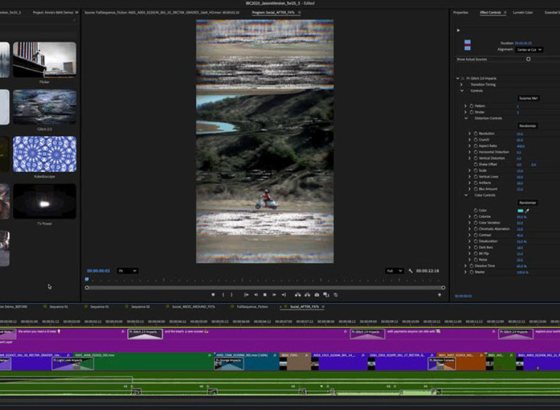560x410 pixels.
Task: Open the Alignment dropdown
Action: (x=529, y=50)
